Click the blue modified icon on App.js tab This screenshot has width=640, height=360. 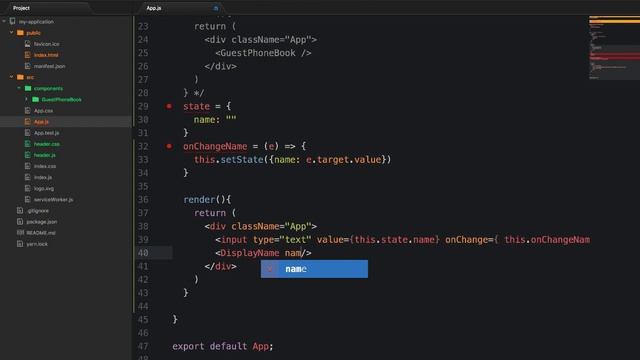216,8
